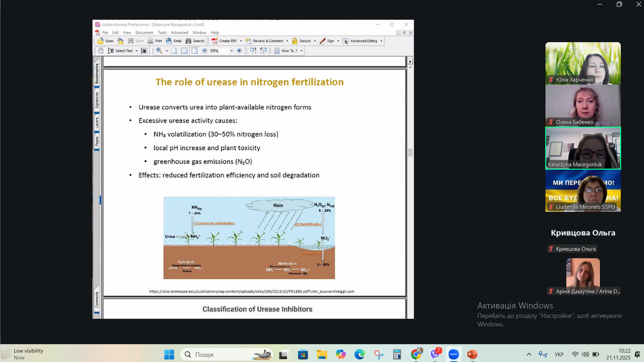Rotate view with the clockwise rotate icon
The height and width of the screenshot is (362, 644).
pyautogui.click(x=253, y=51)
